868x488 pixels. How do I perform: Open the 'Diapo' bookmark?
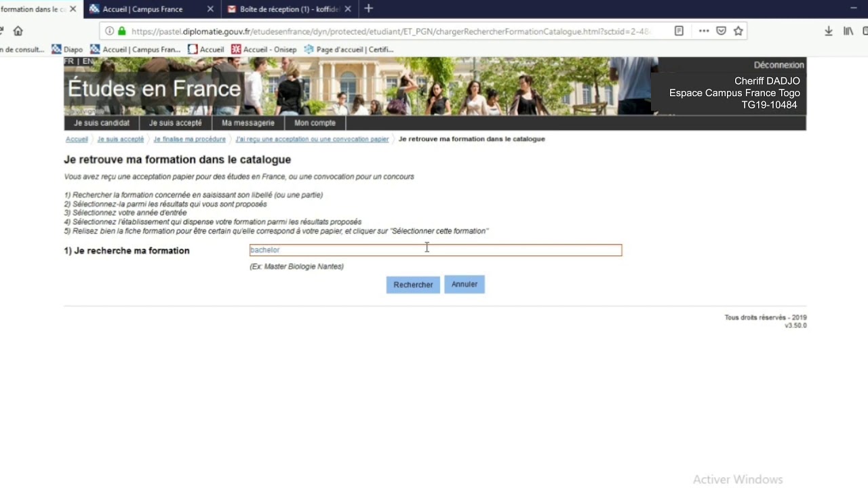[x=67, y=49]
